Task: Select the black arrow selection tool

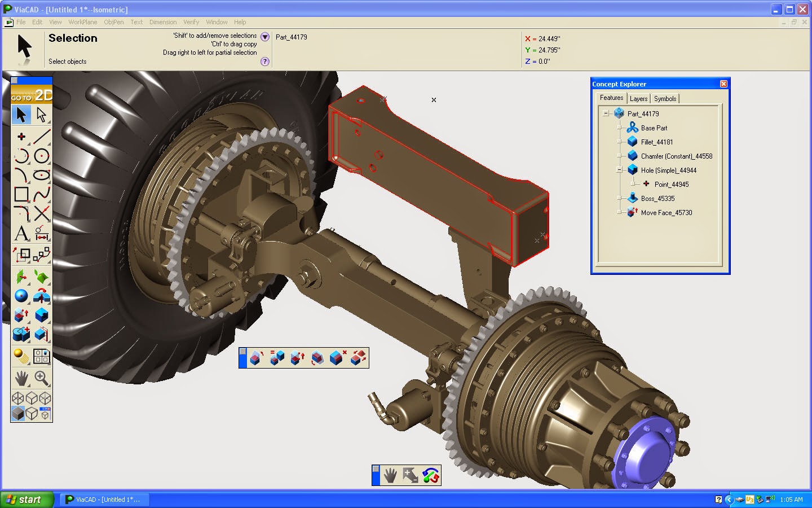Action: pyautogui.click(x=21, y=115)
